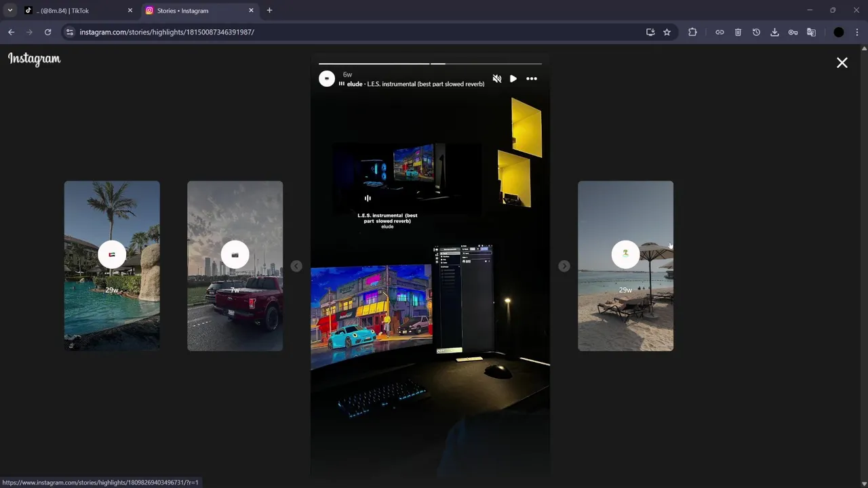The width and height of the screenshot is (868, 488).
Task: Unmute the story audio
Action: coord(497,79)
